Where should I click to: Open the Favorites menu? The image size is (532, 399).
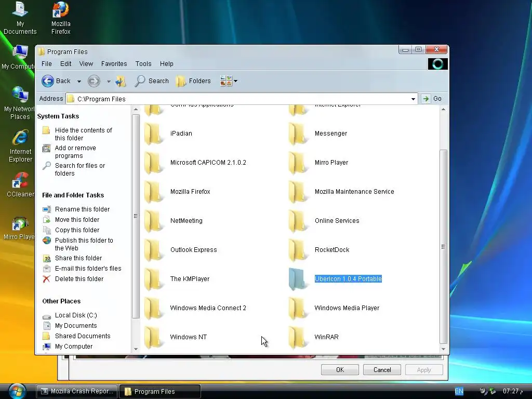114,64
